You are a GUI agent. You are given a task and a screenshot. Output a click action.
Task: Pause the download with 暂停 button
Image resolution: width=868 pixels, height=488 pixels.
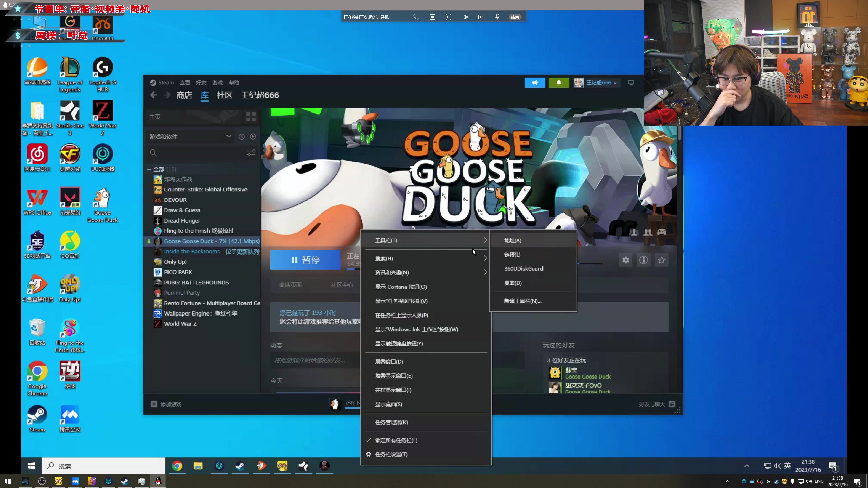point(305,260)
